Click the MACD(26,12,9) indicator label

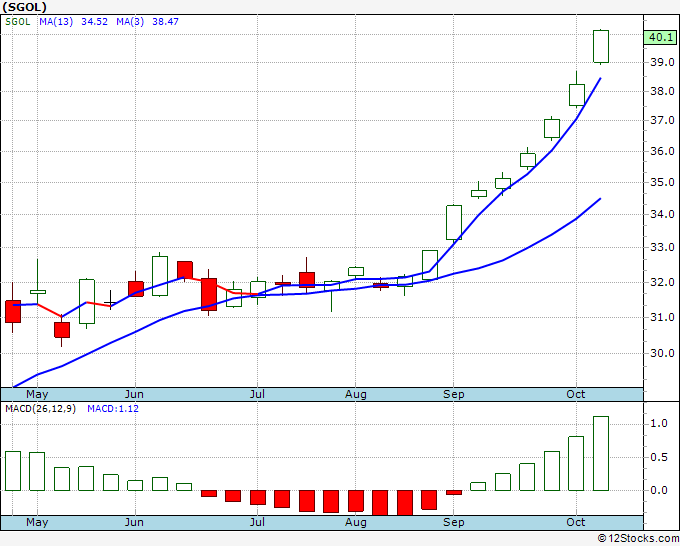point(40,409)
